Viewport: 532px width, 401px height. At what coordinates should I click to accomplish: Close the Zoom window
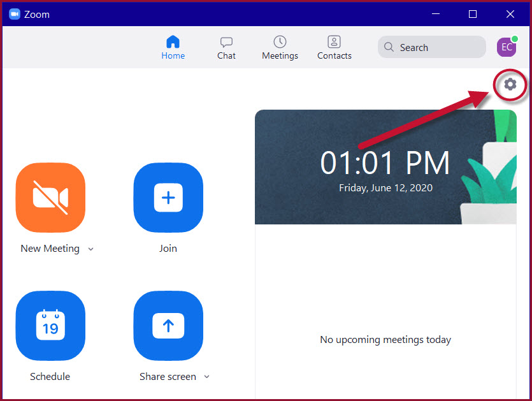(510, 14)
